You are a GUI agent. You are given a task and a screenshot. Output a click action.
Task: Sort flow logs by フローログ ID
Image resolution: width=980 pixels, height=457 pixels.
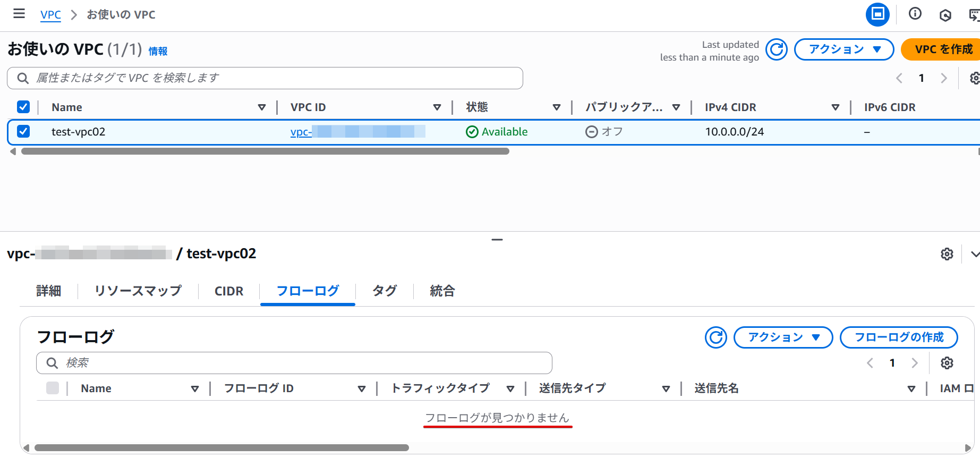click(361, 389)
